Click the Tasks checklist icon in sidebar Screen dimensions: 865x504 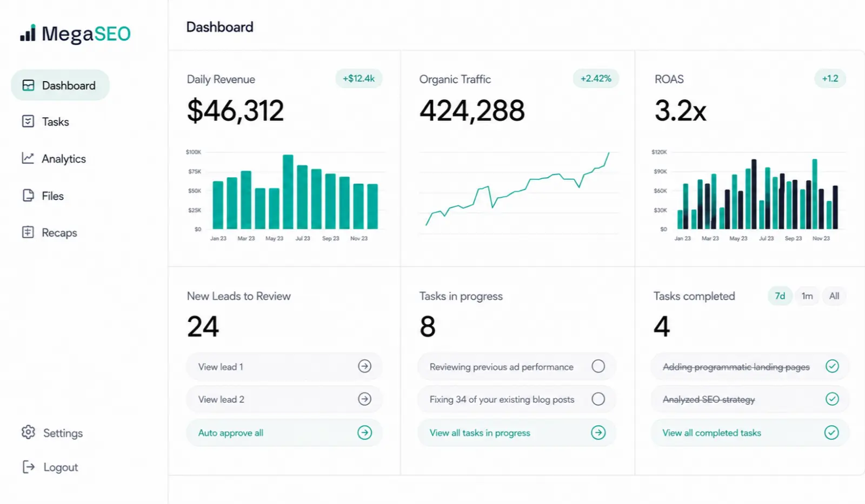point(28,122)
